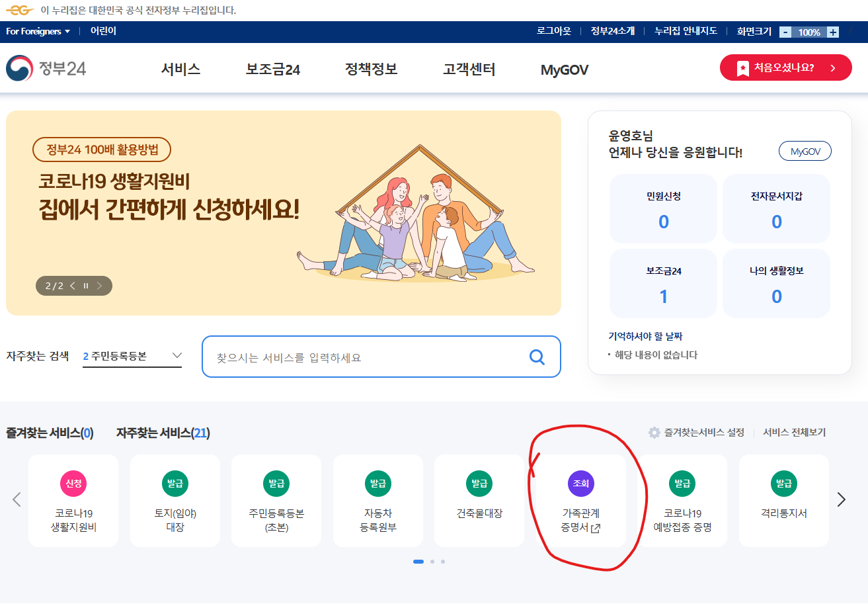Click the 100% screen size value
This screenshot has height=604, width=868.
(809, 32)
